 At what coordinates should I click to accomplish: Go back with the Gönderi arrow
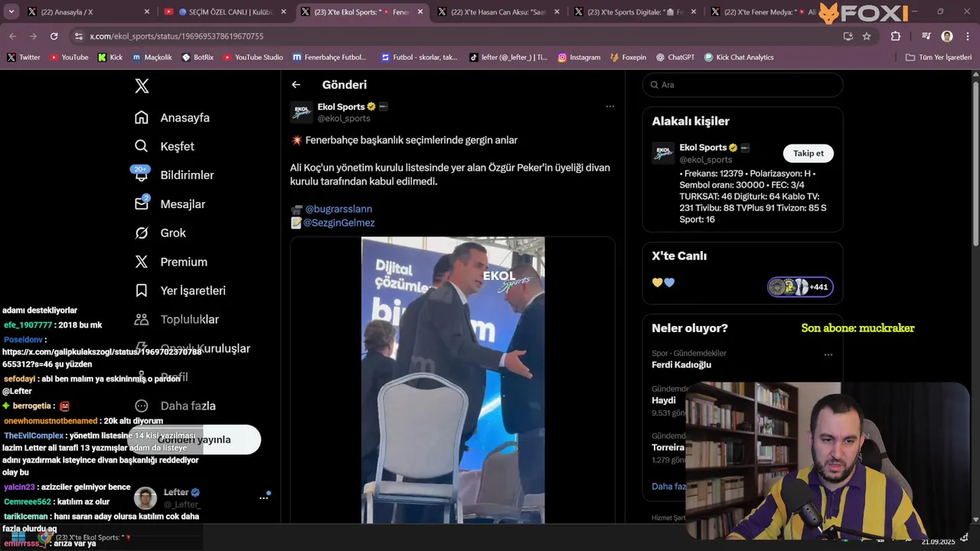click(296, 85)
